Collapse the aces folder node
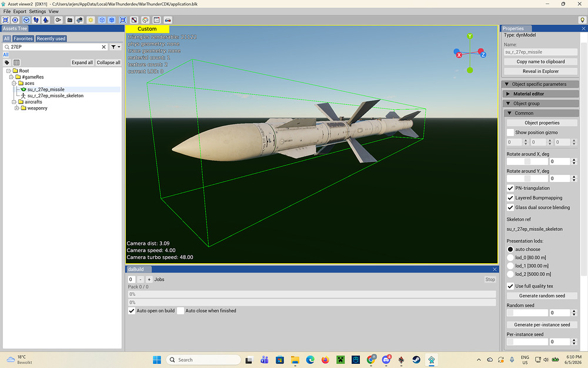588x368 pixels. coord(14,83)
